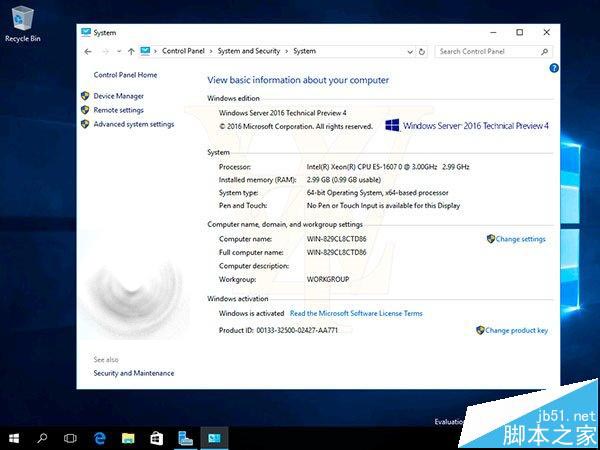The height and width of the screenshot is (450, 600).
Task: Click the search magnifier icon
Action: click(545, 52)
